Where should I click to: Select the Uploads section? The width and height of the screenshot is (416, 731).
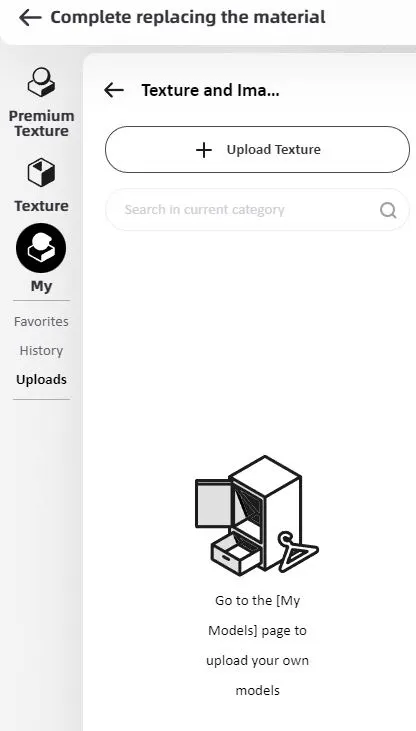pos(41,379)
